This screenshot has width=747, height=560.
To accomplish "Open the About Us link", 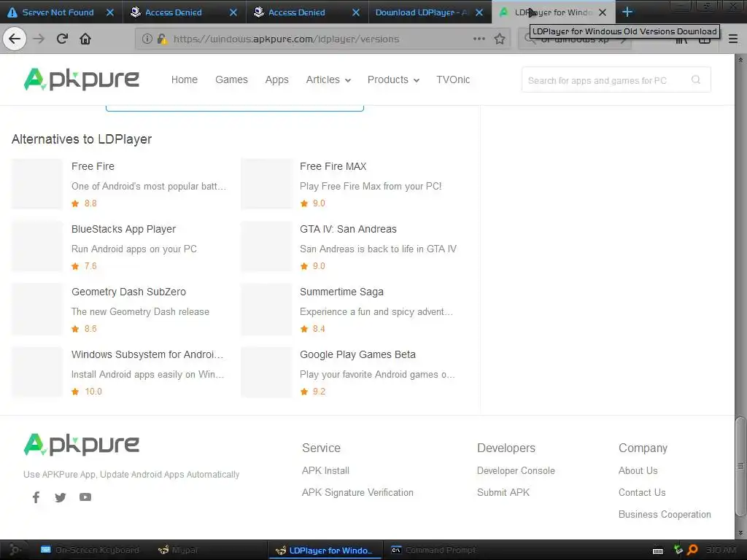I will point(638,470).
